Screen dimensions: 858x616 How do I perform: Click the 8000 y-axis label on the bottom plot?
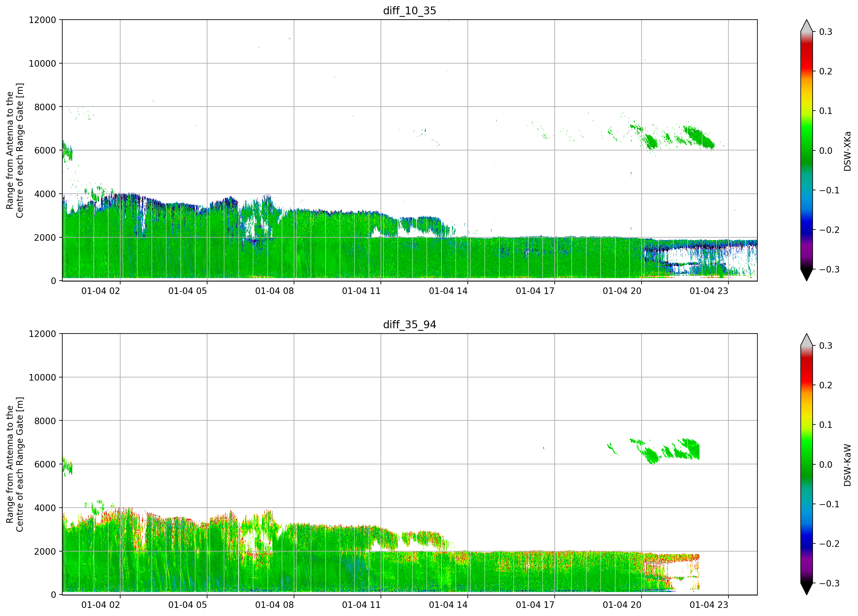(45, 421)
